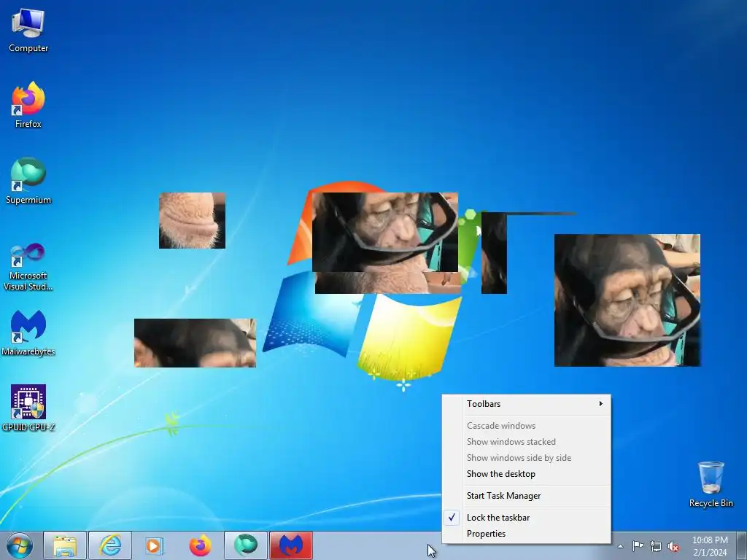
Task: Open the network tray icon
Action: [656, 546]
